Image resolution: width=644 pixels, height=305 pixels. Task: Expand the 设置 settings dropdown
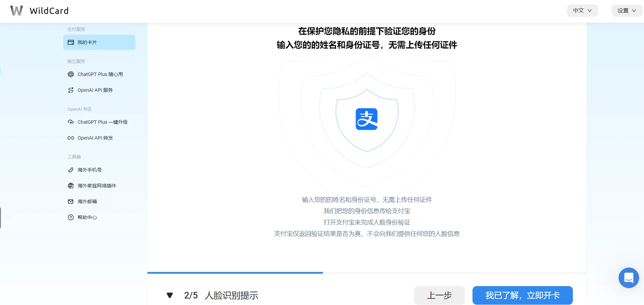(626, 11)
